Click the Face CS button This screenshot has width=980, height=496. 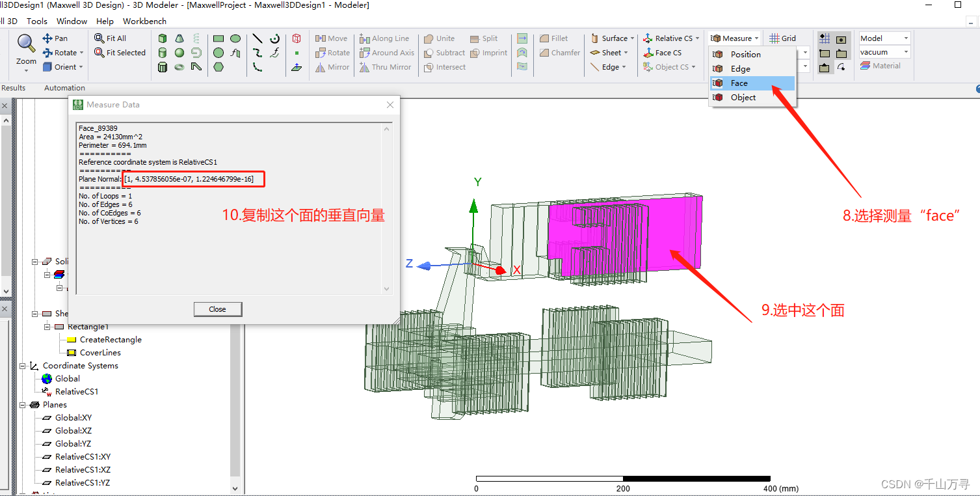pyautogui.click(x=663, y=53)
